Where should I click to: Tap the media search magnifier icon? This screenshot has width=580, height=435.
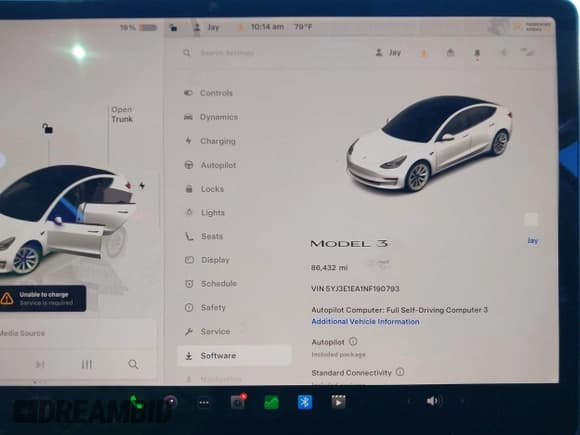(x=133, y=365)
